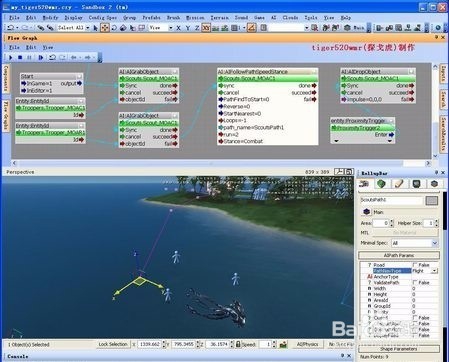
Task: Open the RollupBar Terrain tab
Action: tap(381, 184)
